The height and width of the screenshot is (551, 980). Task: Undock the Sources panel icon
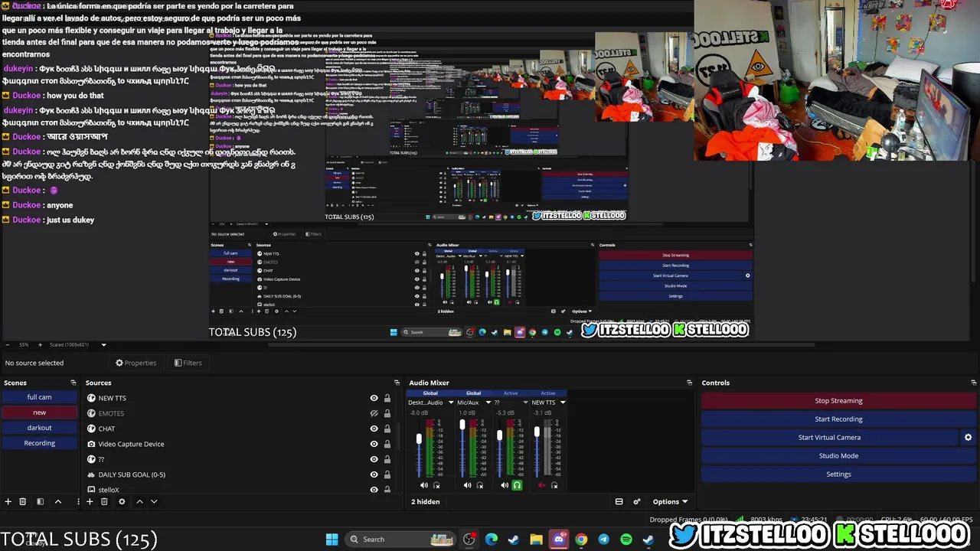397,383
